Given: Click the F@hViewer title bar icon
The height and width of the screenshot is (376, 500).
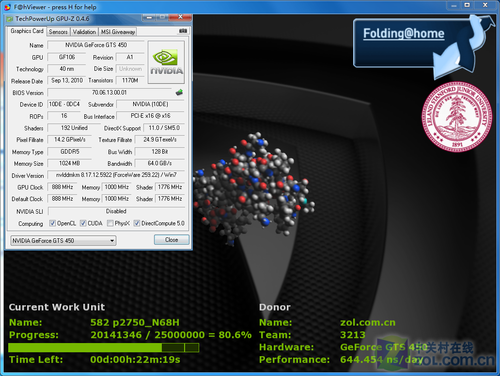Looking at the screenshot, I should [8, 7].
